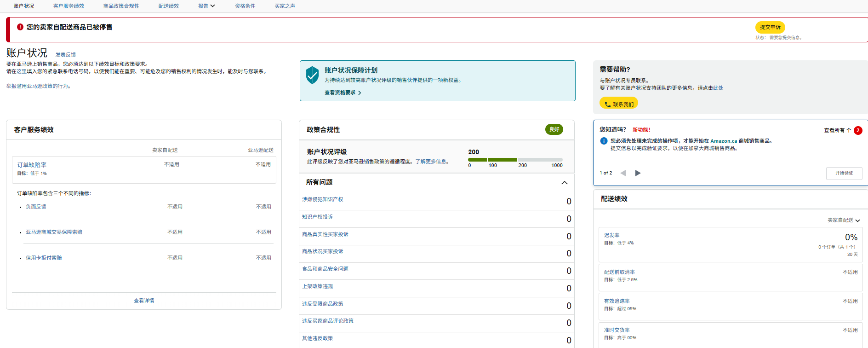Screen dimensions: 868x348
Task: Click the red notification badge showing 2
Action: pyautogui.click(x=857, y=130)
